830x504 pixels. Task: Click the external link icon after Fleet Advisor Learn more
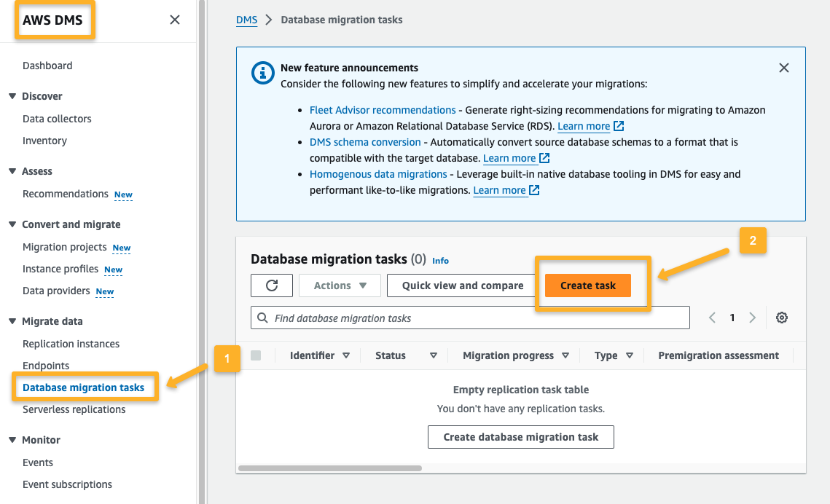pyautogui.click(x=618, y=125)
